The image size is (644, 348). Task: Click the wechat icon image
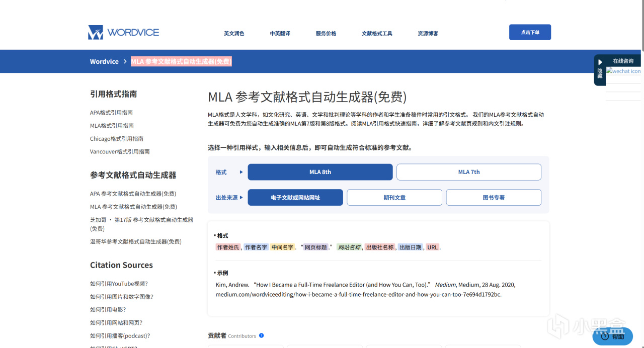click(623, 71)
